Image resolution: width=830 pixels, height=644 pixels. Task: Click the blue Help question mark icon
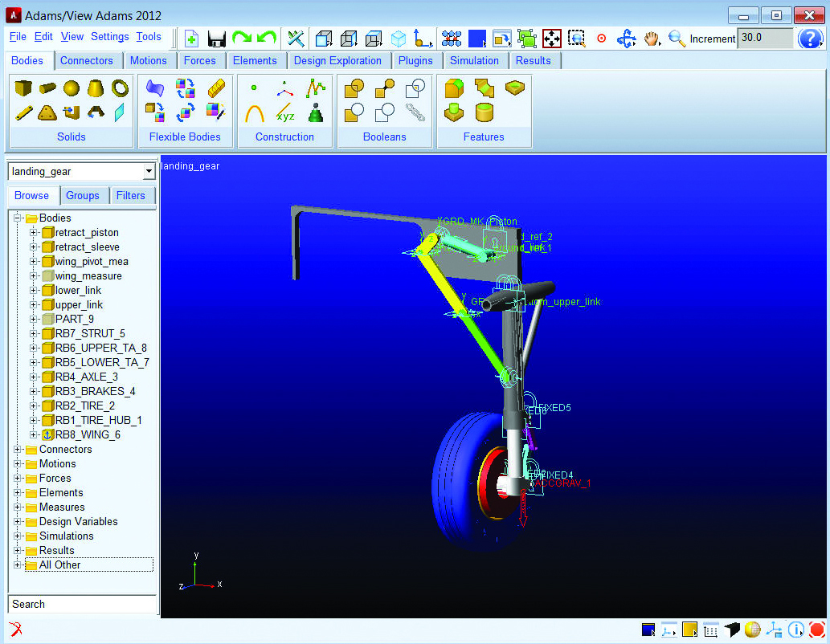point(809,39)
